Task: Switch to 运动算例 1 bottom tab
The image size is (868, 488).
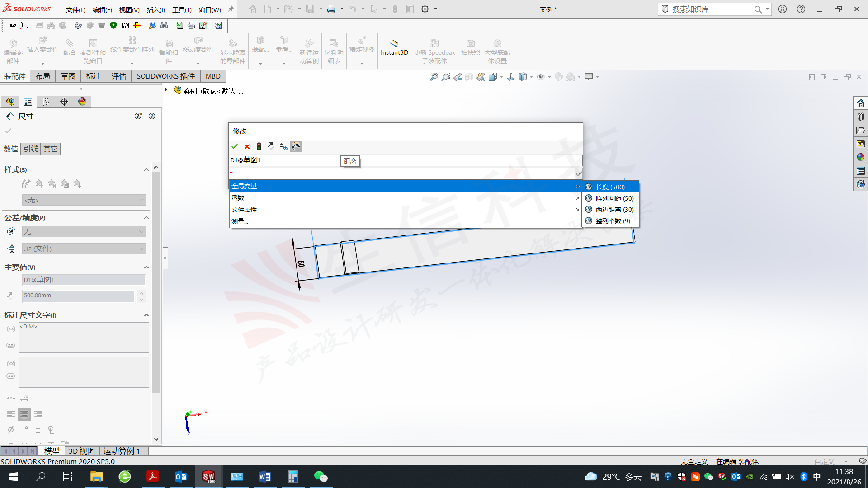Action: (x=122, y=451)
